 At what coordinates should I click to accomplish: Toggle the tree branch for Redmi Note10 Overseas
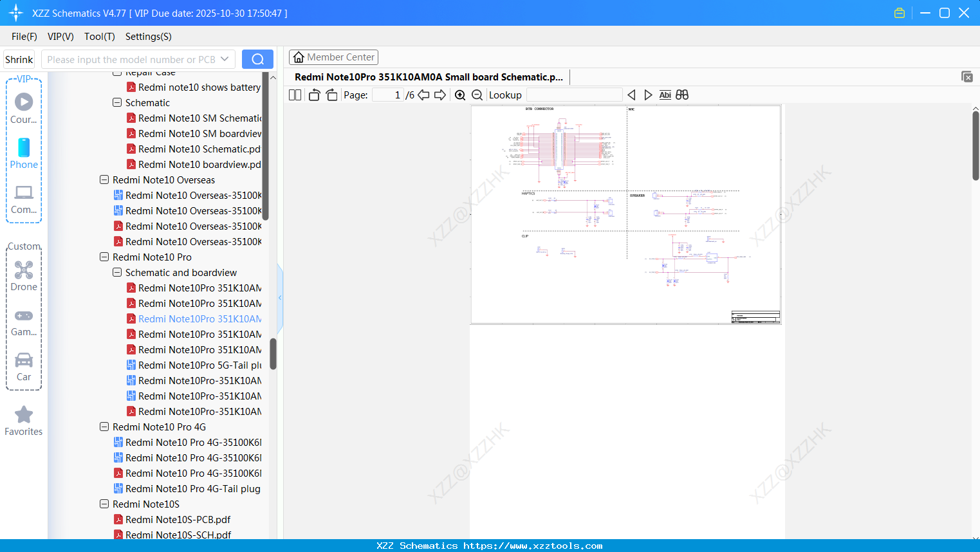[x=104, y=179]
